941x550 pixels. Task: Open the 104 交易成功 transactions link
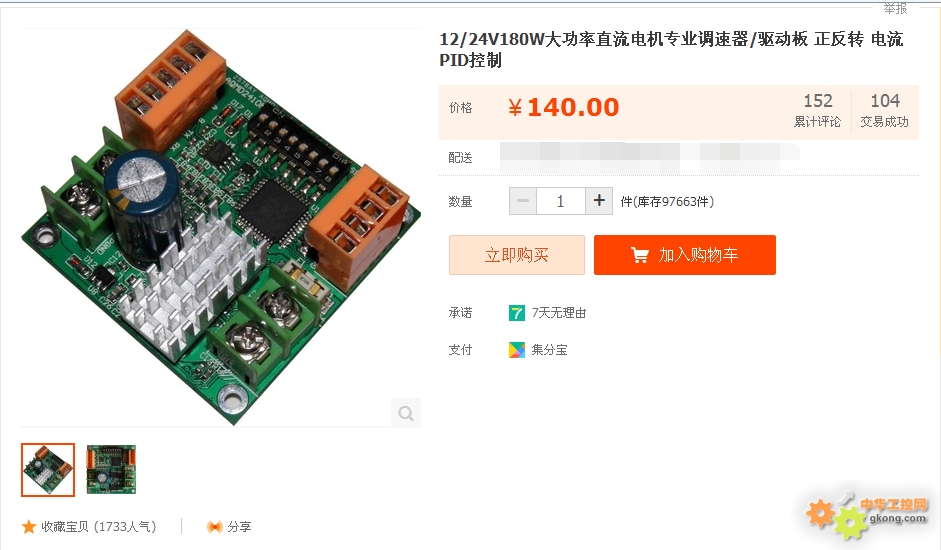[885, 110]
